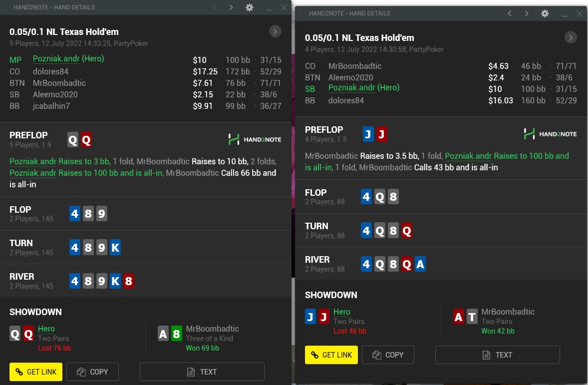
Task: Click Hero link in right showdown
Action: [x=342, y=312]
